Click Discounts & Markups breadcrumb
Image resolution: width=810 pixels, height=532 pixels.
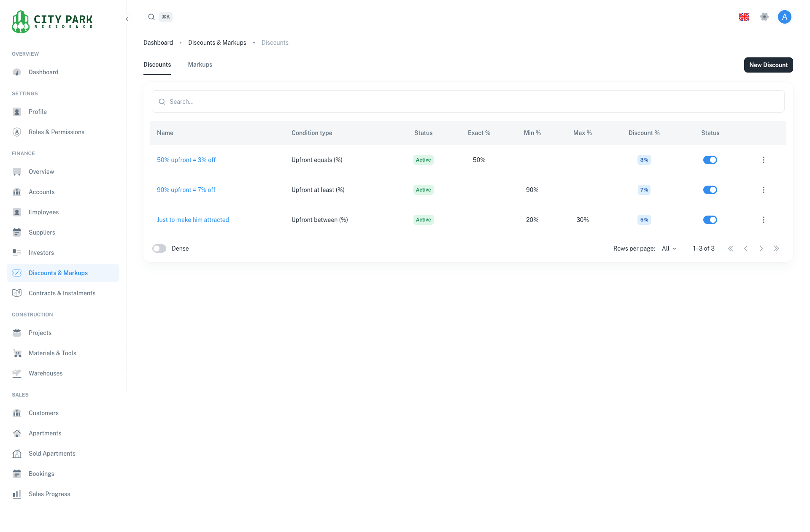click(217, 43)
